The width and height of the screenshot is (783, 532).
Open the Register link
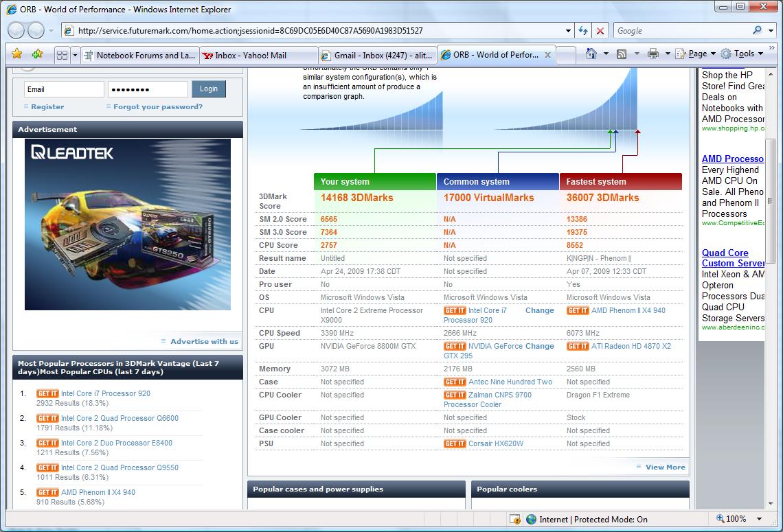click(x=47, y=107)
